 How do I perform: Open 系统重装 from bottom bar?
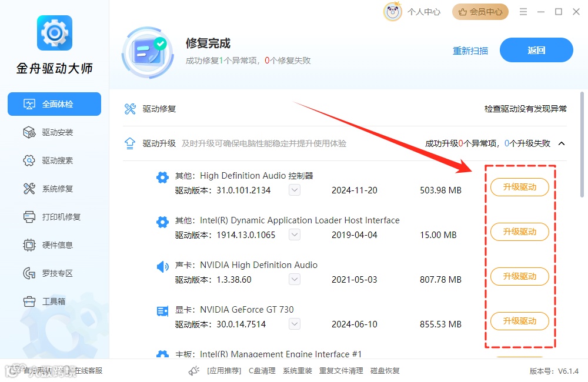[x=298, y=371]
